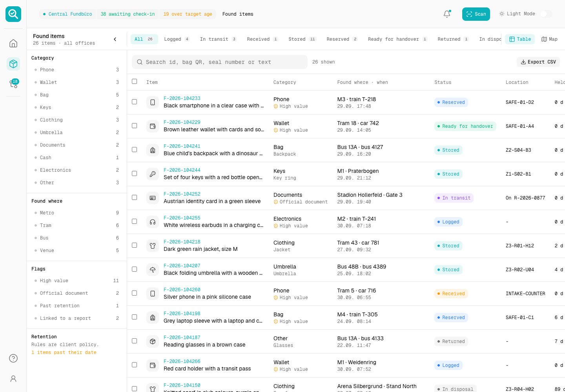Click the Scan button
565x392 pixels.
tap(476, 14)
